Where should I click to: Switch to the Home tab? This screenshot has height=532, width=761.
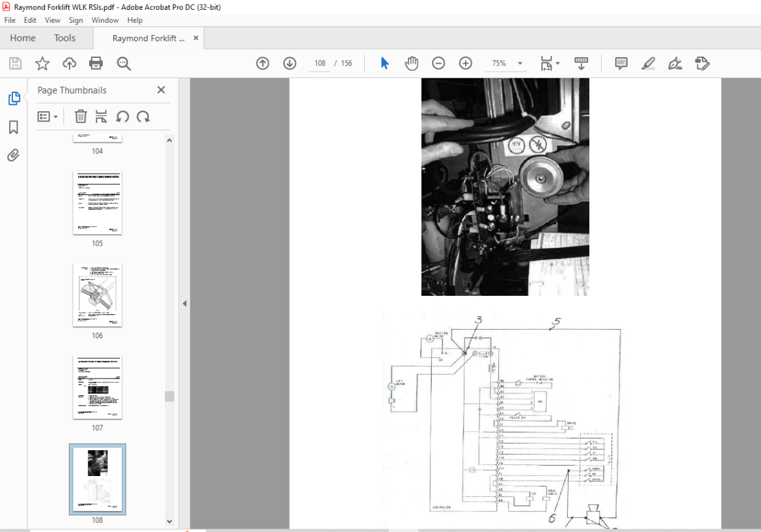23,38
